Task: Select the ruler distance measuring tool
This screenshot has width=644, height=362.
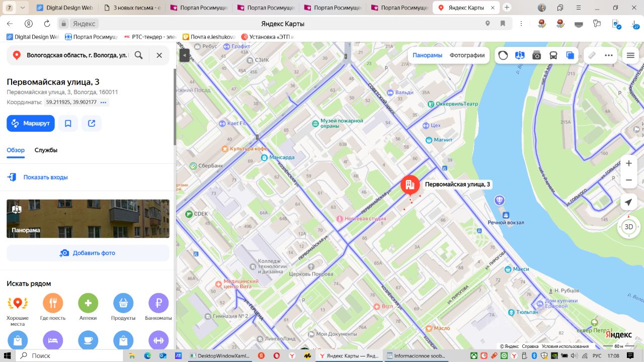Action: click(592, 55)
